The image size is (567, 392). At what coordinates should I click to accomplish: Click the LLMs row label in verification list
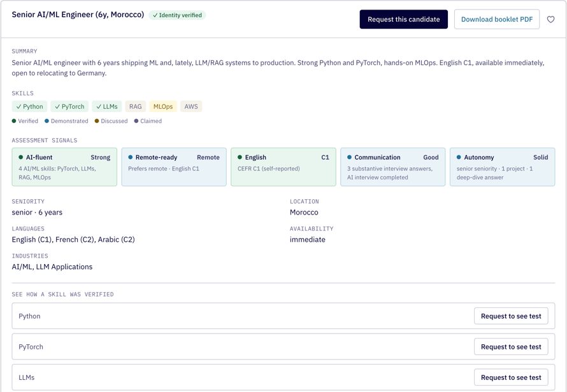26,377
